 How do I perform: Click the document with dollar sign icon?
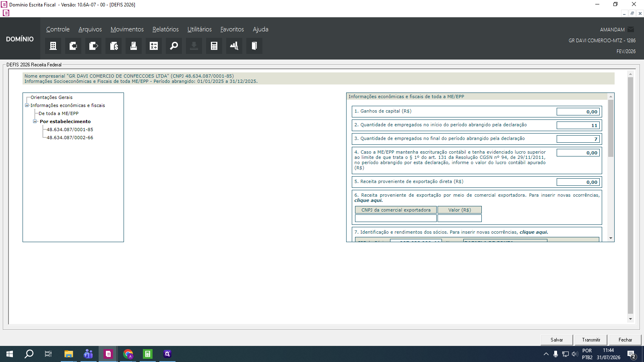[x=114, y=46]
